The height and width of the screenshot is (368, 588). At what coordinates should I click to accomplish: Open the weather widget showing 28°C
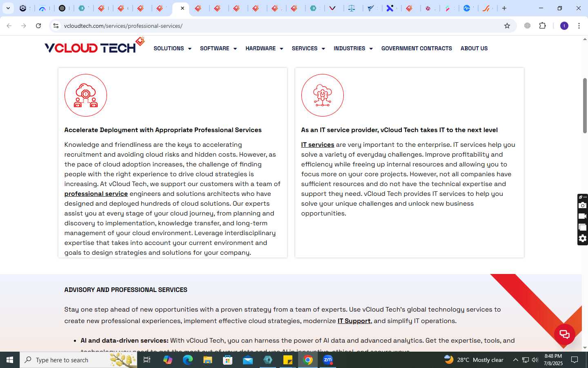[x=474, y=360]
